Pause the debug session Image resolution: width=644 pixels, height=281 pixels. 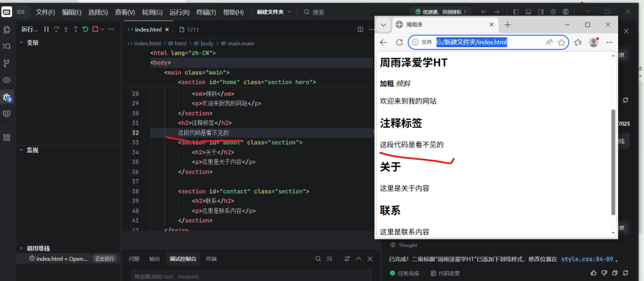click(47, 29)
